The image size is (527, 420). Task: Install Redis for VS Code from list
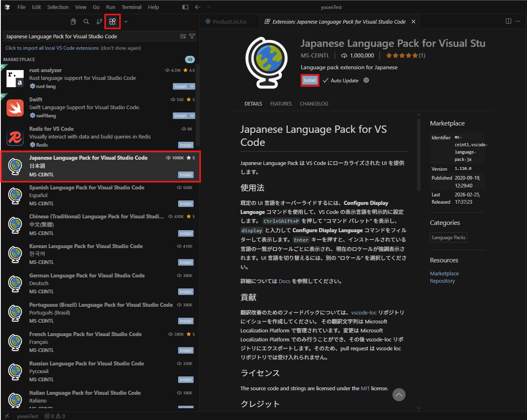tap(186, 145)
